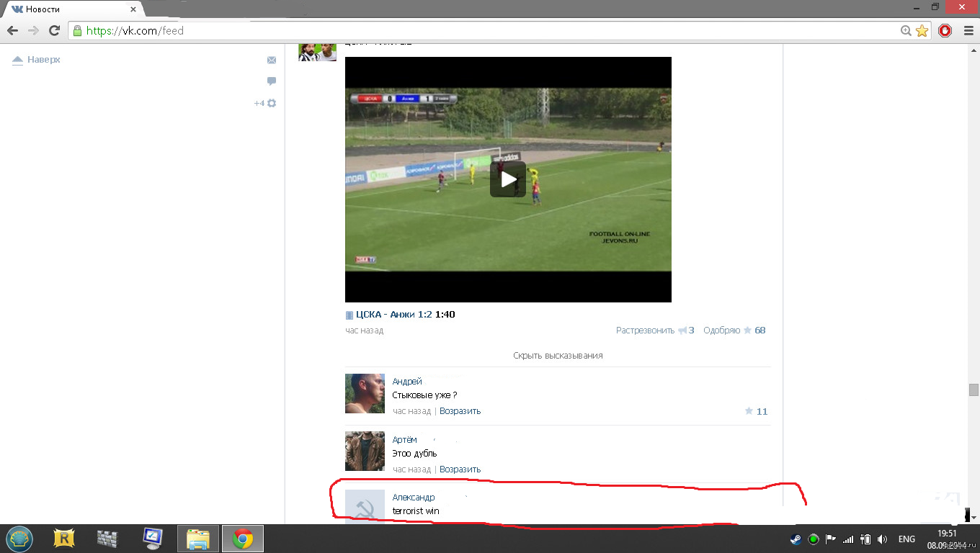
Task: Collapse comments via Скрыть высказывания
Action: tap(558, 356)
